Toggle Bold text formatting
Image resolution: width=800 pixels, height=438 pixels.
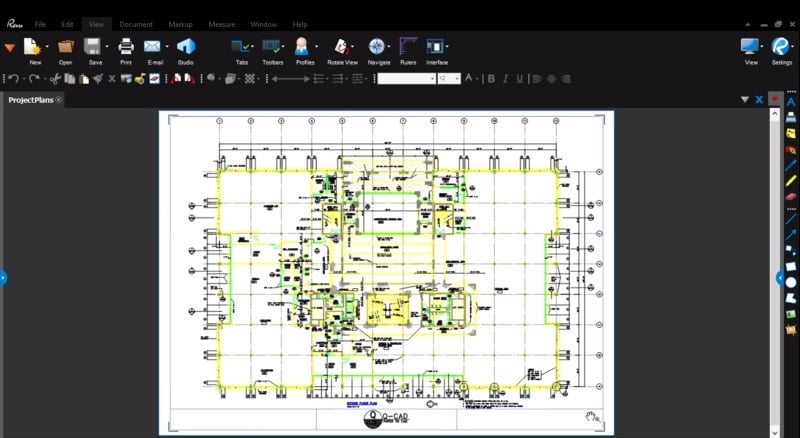click(491, 79)
